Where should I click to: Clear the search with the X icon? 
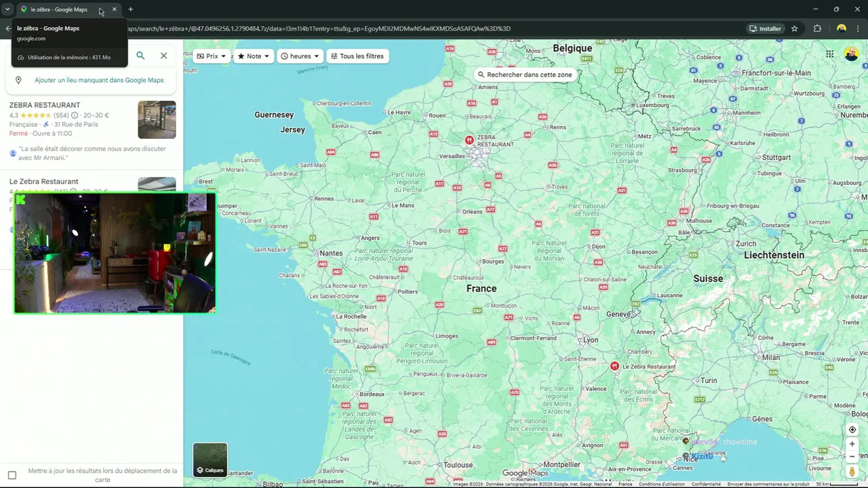pyautogui.click(x=163, y=56)
